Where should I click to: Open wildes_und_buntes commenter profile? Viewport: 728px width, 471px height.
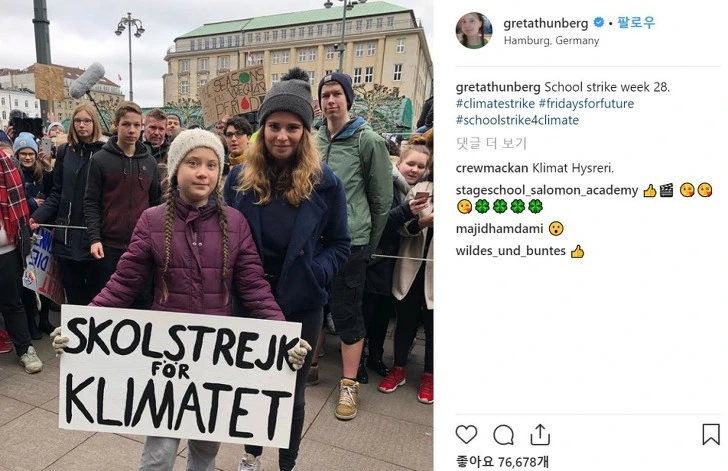pyautogui.click(x=510, y=251)
